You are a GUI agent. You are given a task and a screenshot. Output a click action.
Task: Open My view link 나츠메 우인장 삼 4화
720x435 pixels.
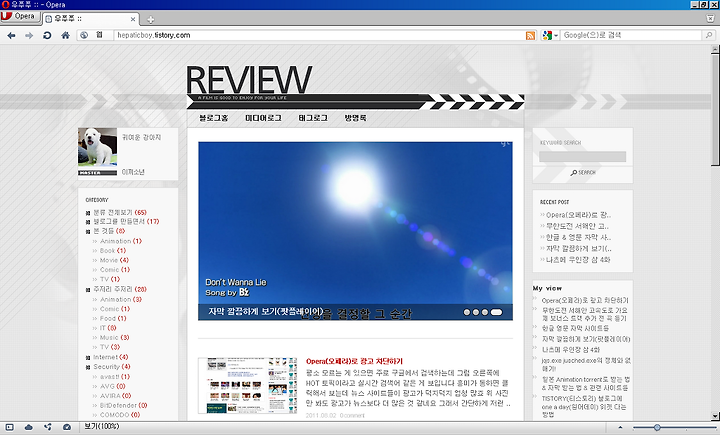pos(571,350)
